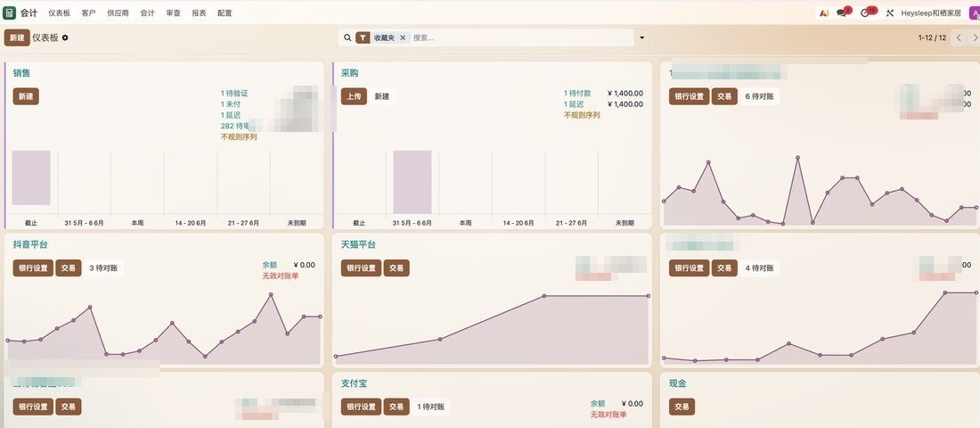Open the activities clock icon

coord(868,12)
